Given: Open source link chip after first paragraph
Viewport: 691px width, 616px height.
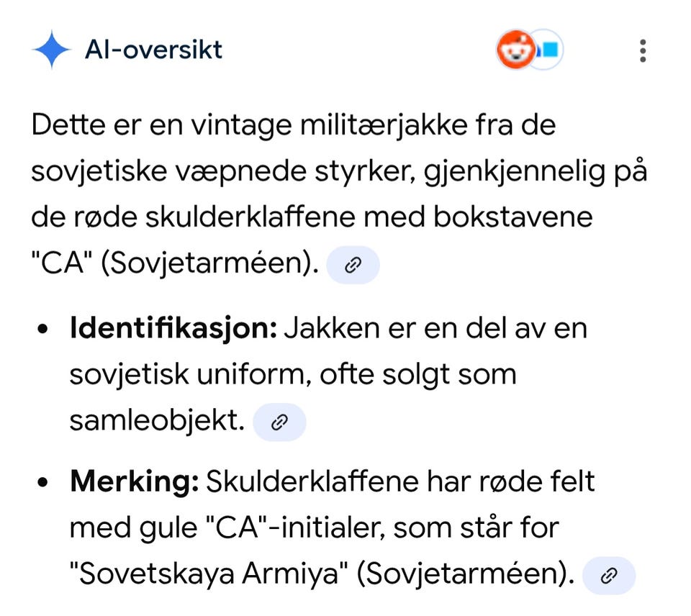Looking at the screenshot, I should (x=353, y=266).
